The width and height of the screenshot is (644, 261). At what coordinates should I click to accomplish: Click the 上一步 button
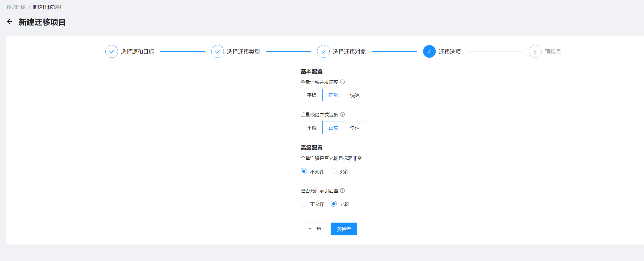(314, 229)
